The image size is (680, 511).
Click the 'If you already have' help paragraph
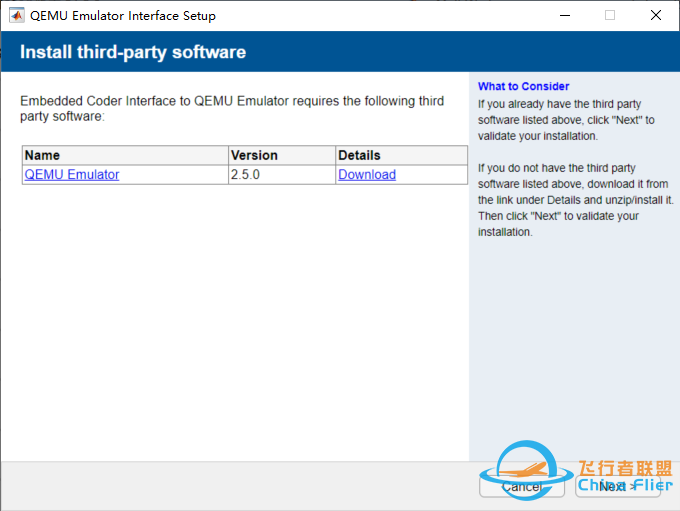(566, 120)
